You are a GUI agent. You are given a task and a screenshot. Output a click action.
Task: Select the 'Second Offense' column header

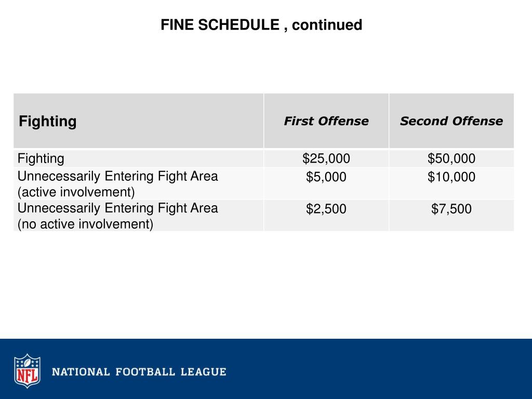(451, 121)
